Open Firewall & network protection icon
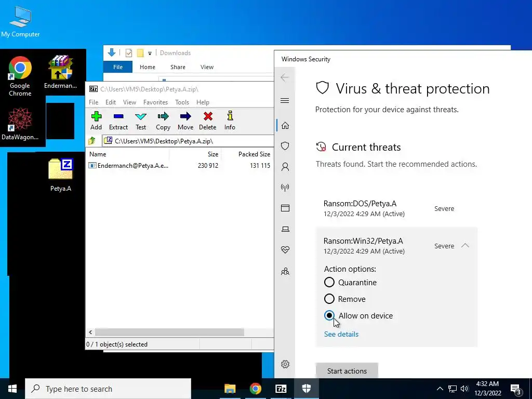 click(x=285, y=187)
